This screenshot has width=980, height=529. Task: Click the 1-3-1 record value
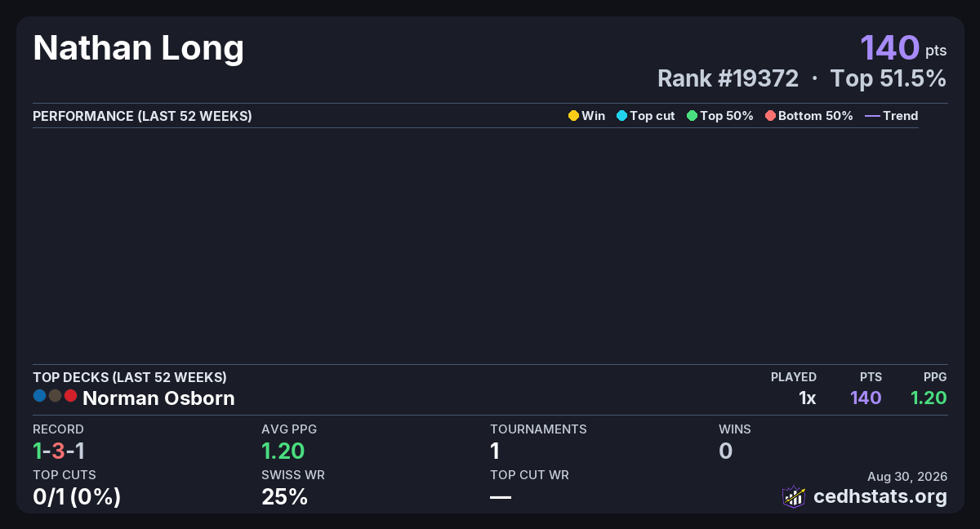pos(59,451)
